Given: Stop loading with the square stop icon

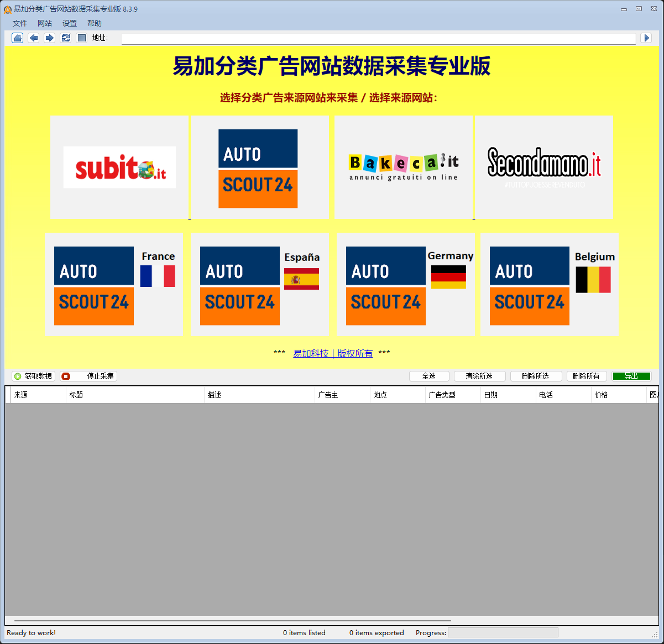Looking at the screenshot, I should (x=82, y=38).
